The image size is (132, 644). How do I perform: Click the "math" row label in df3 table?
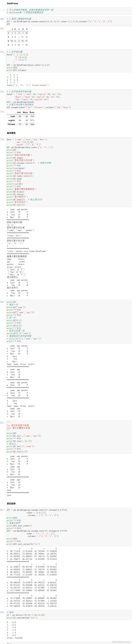[13, 117]
